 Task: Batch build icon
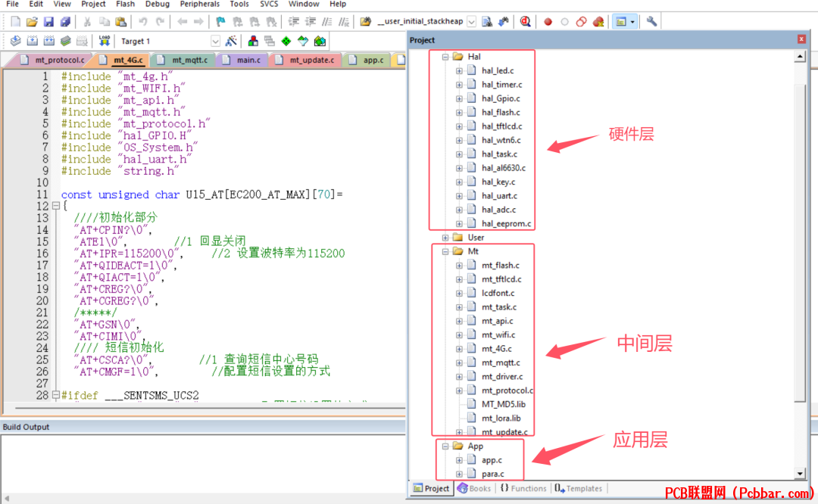coord(66,41)
